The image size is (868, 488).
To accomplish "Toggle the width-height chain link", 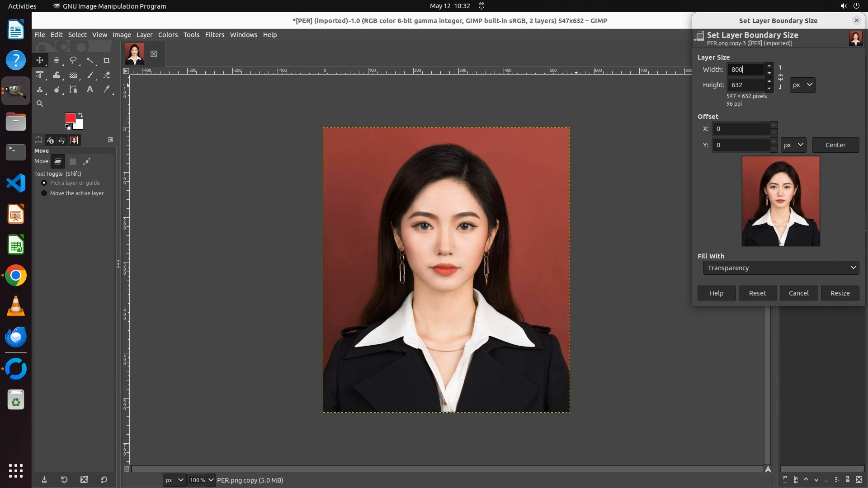I will coord(780,77).
